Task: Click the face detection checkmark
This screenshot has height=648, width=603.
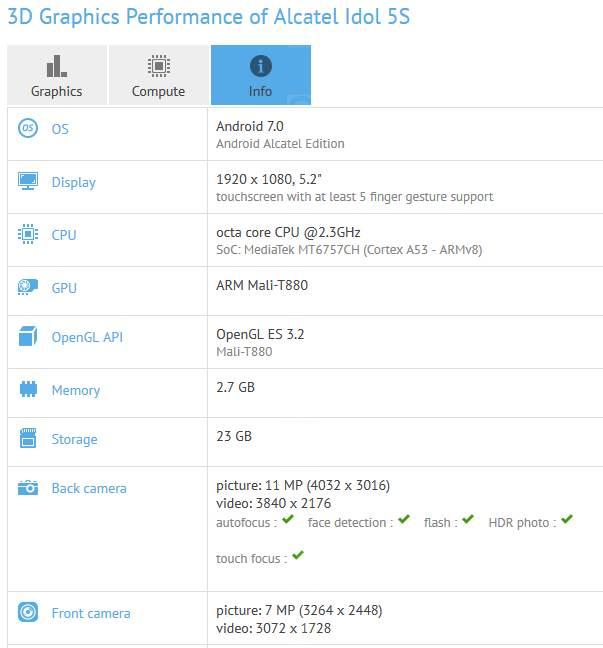Action: click(404, 519)
